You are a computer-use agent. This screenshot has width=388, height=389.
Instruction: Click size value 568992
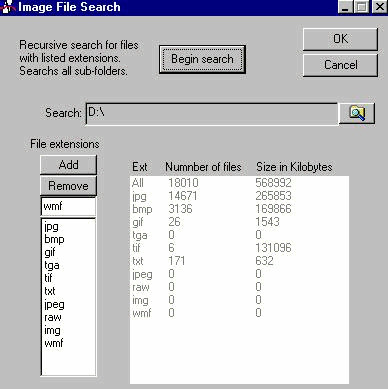coord(273,183)
